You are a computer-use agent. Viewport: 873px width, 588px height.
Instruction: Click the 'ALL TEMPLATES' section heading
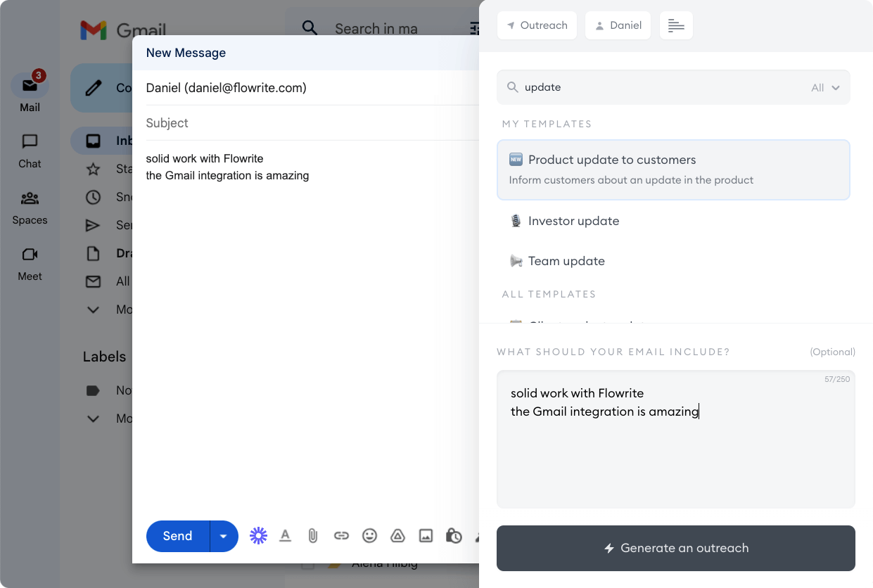[x=549, y=294]
